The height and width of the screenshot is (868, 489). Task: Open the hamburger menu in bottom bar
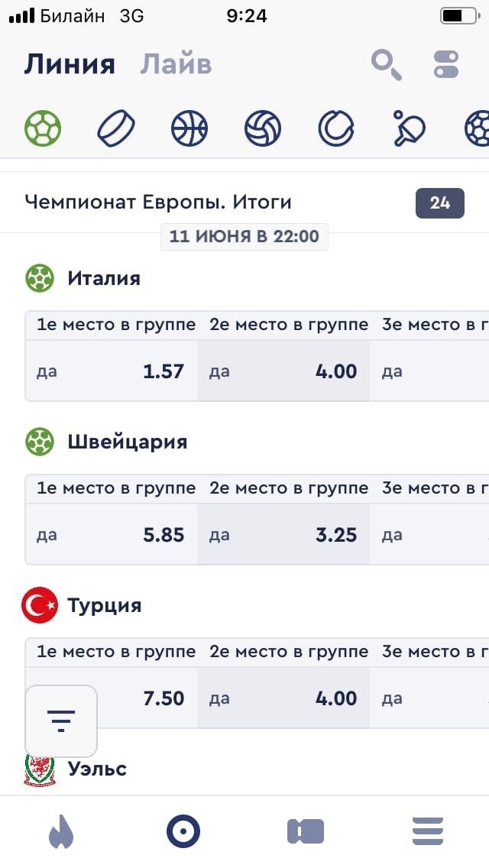tap(428, 831)
